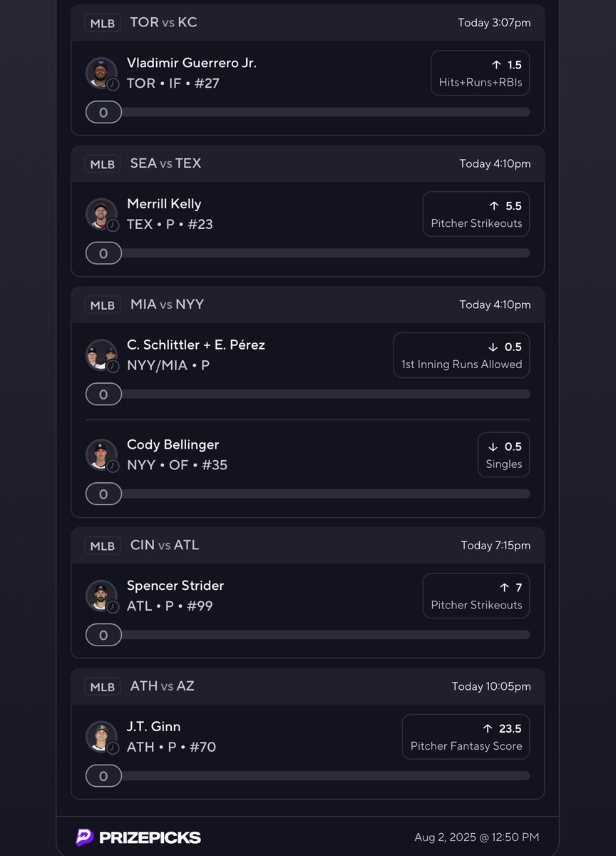Open Cody Bellinger's player photo
The height and width of the screenshot is (856, 616).
click(x=101, y=454)
